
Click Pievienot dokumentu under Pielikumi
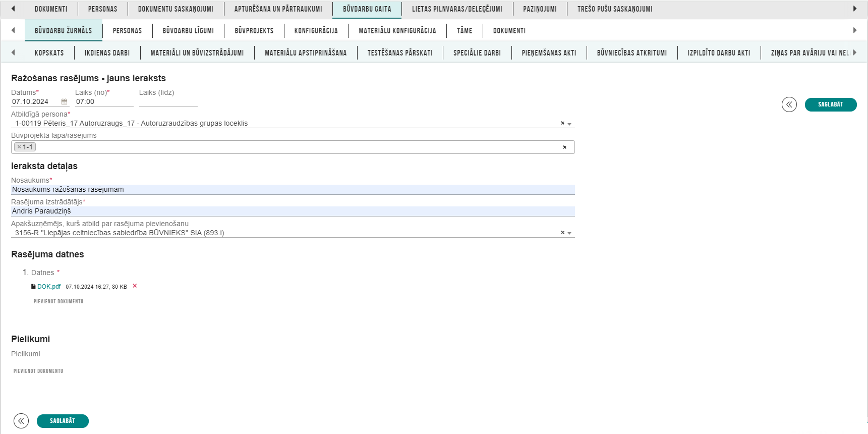38,371
